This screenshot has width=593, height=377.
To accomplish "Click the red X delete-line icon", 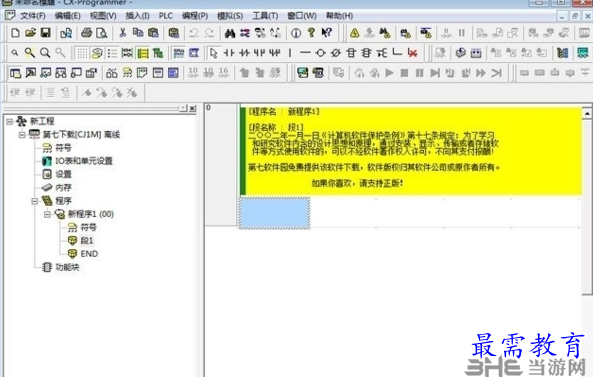I will pyautogui.click(x=413, y=53).
